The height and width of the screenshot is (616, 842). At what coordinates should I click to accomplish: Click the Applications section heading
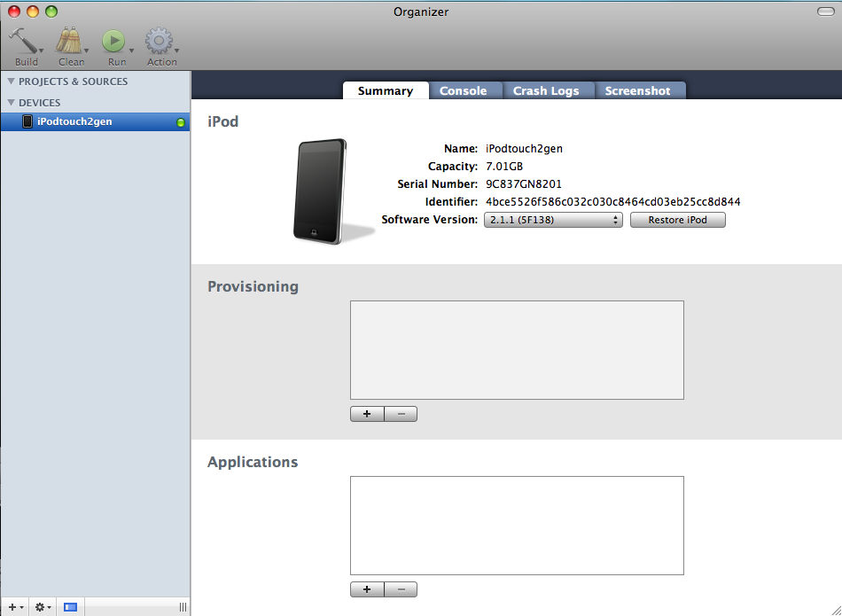tap(253, 462)
